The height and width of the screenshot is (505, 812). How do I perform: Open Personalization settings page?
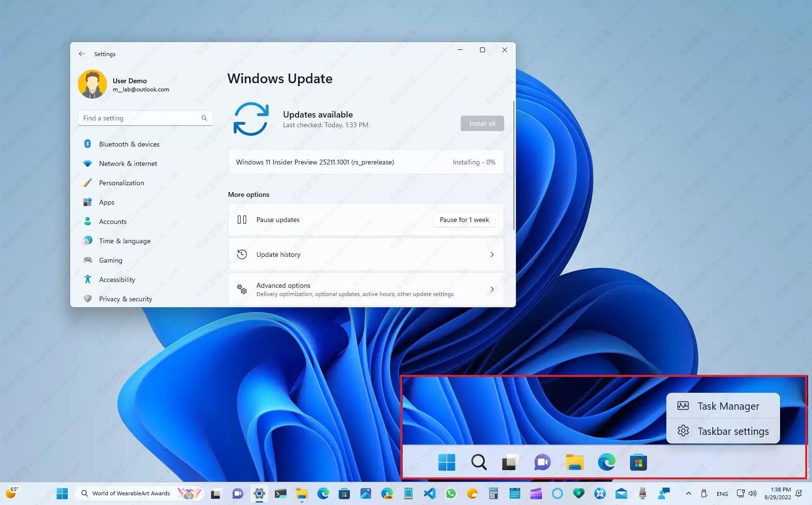coord(121,183)
